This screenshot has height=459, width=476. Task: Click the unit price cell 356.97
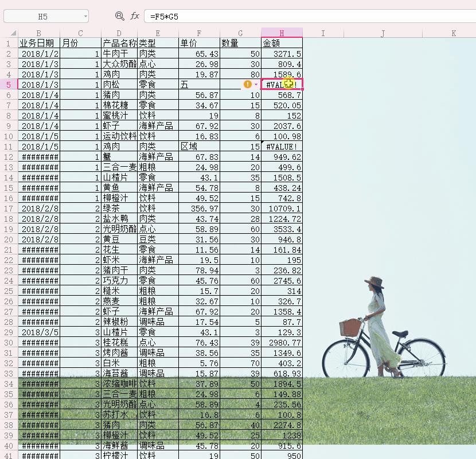199,209
